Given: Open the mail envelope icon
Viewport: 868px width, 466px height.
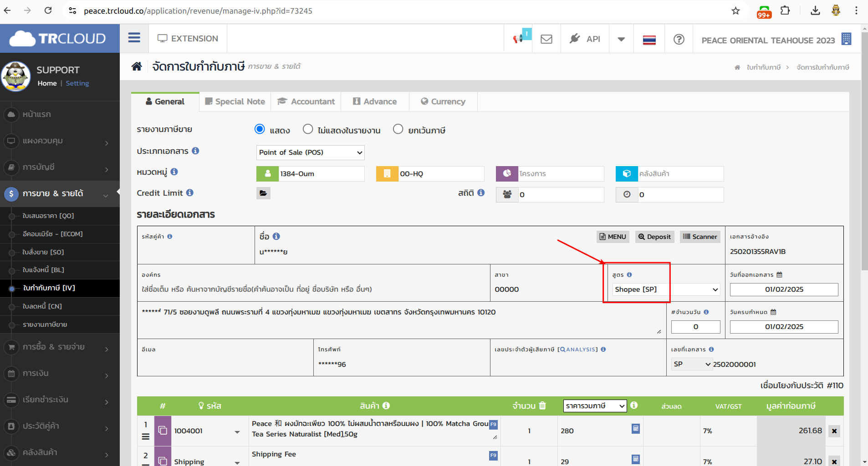Looking at the screenshot, I should pos(546,39).
